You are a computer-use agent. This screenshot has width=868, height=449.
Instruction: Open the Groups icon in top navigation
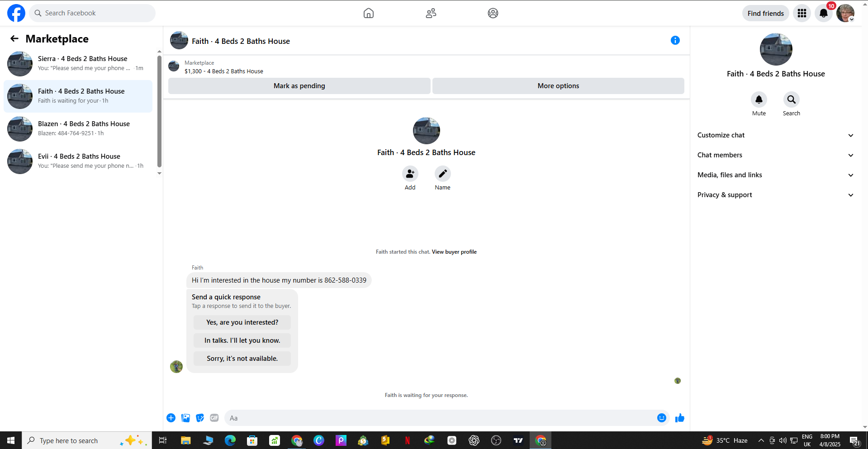pos(493,13)
